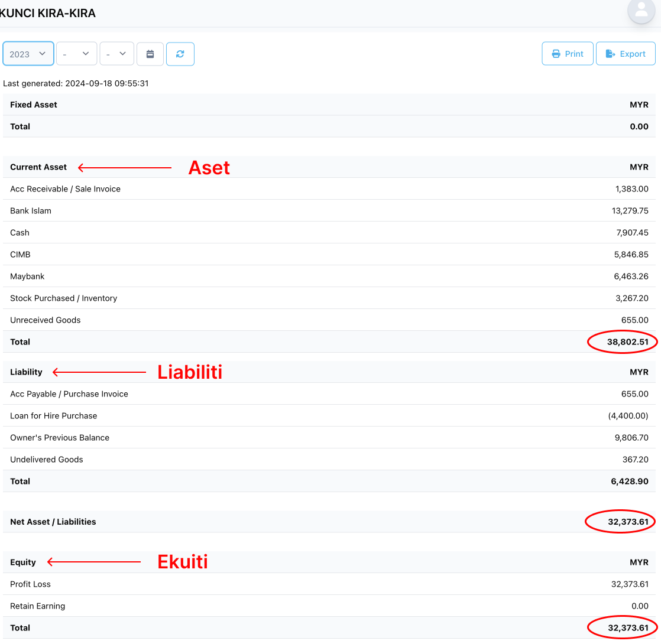This screenshot has width=661, height=644.
Task: Open the 2023 year dropdown
Action: click(x=28, y=54)
